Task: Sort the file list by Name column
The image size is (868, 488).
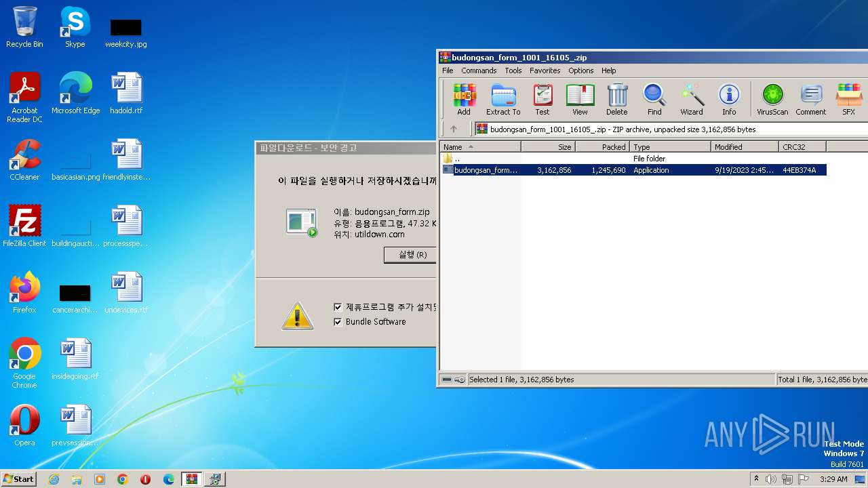Action: (480, 146)
